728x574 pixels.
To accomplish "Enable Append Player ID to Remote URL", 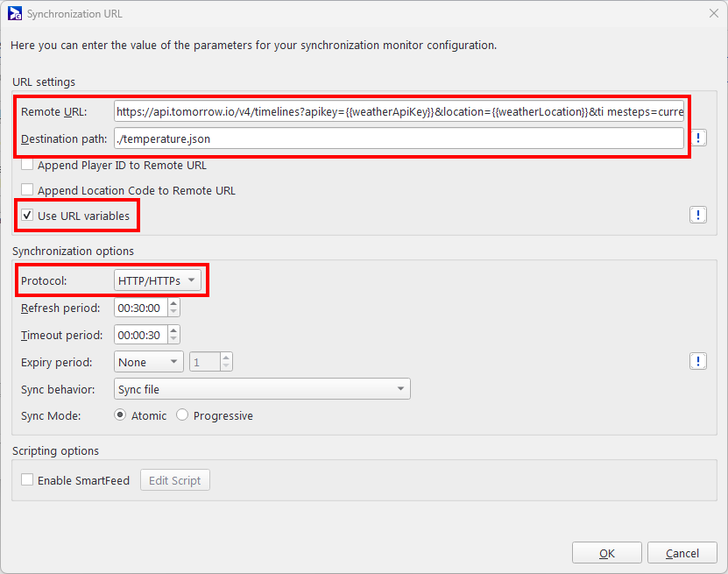I will pyautogui.click(x=28, y=165).
